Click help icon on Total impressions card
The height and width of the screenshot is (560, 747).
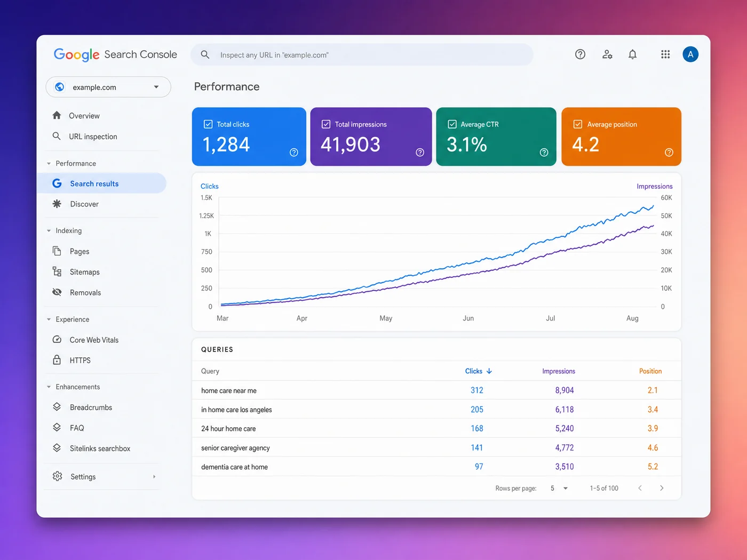pos(420,153)
